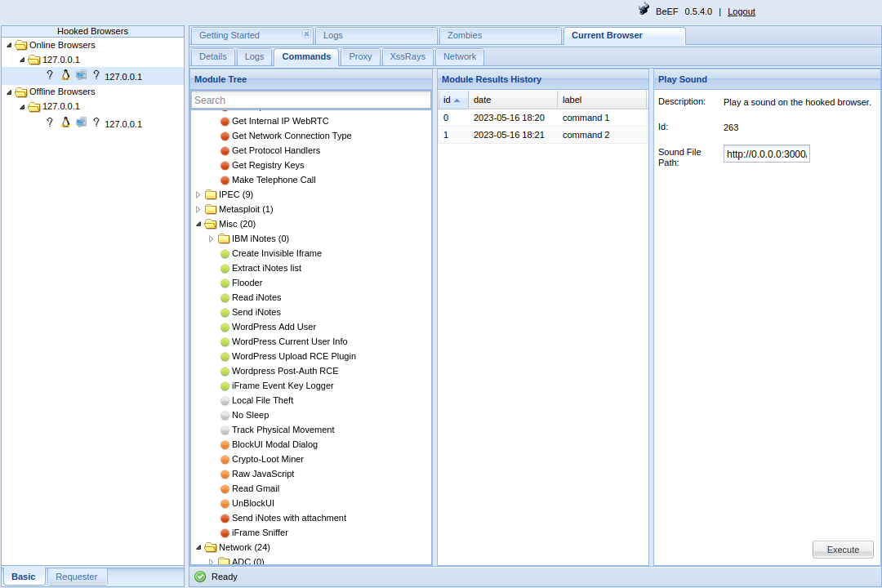The image size is (882, 588).
Task: Expand the IBM iNotes (0) subfolder
Action: [212, 239]
